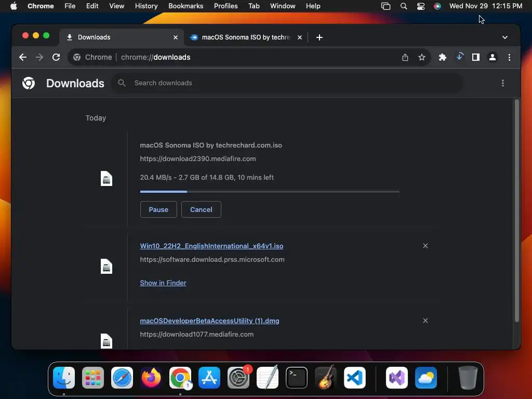This screenshot has height=399, width=532.
Task: Open the Win10_22H2_EnglishInternational_x64v1.iso link
Action: coord(211,246)
